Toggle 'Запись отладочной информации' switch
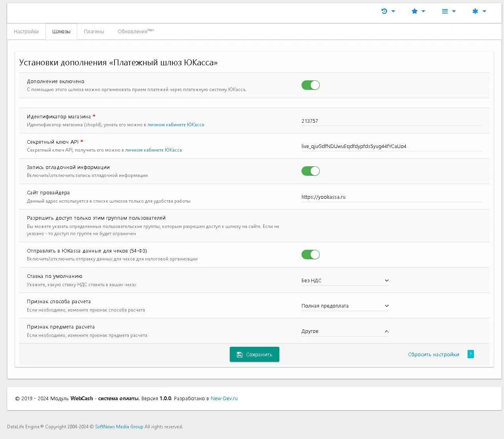Screen dimensions: 504x439 (311, 171)
